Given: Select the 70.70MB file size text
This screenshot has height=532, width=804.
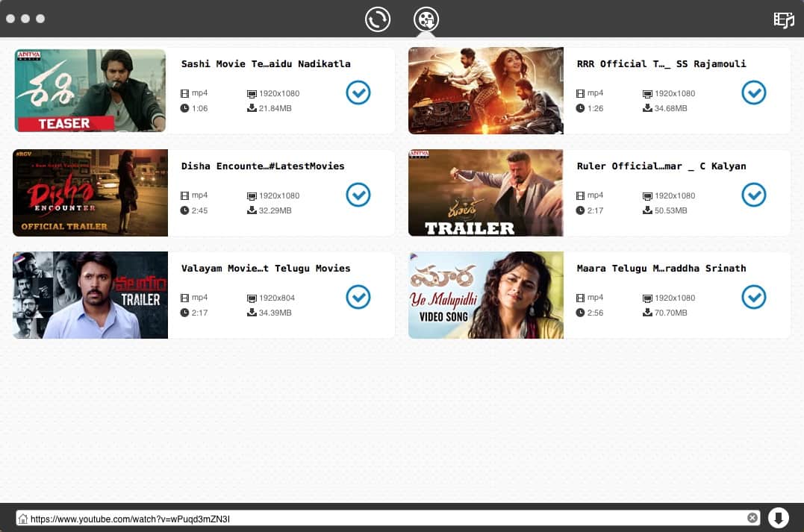Looking at the screenshot, I should (x=670, y=313).
